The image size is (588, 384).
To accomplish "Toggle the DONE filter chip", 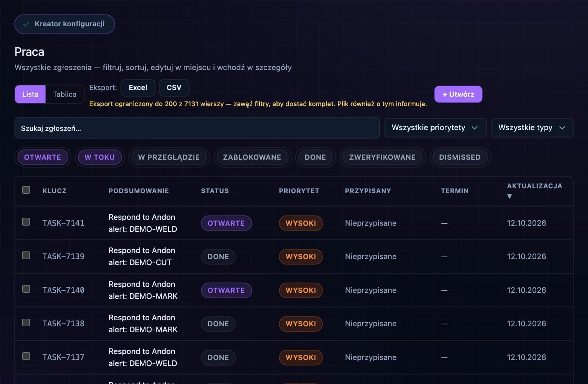I will coord(315,157).
